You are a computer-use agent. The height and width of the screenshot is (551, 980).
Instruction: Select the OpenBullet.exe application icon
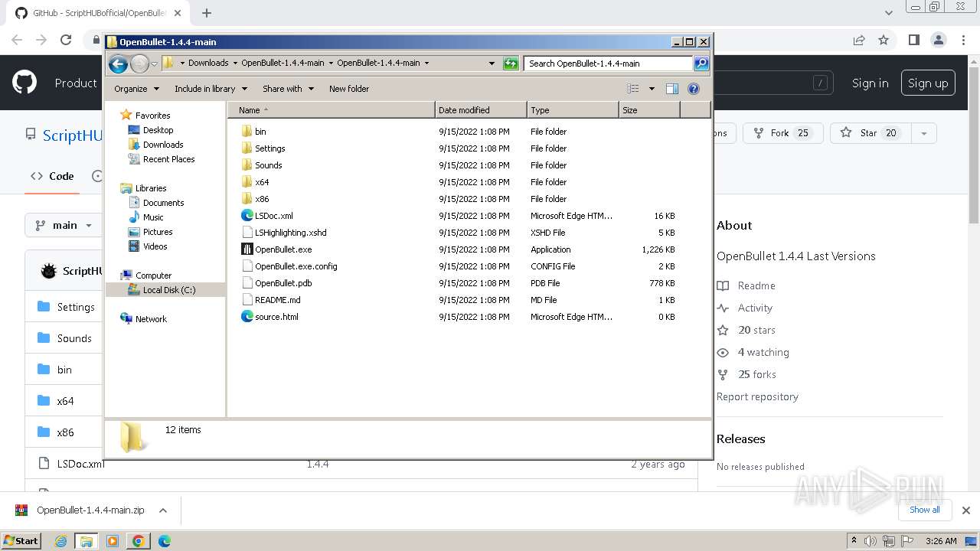click(x=247, y=249)
